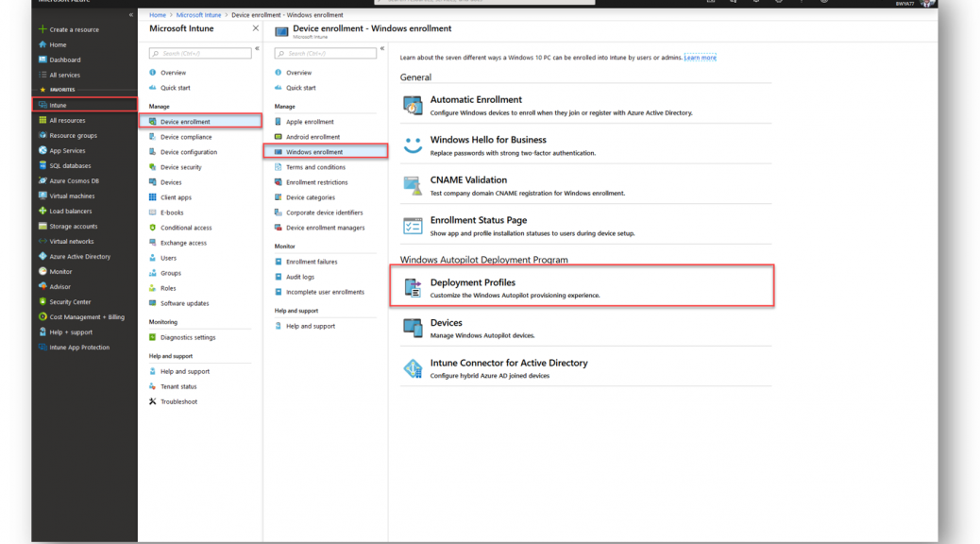Open Automatic Enrollment settings
This screenshot has height=544, width=980.
[585, 106]
